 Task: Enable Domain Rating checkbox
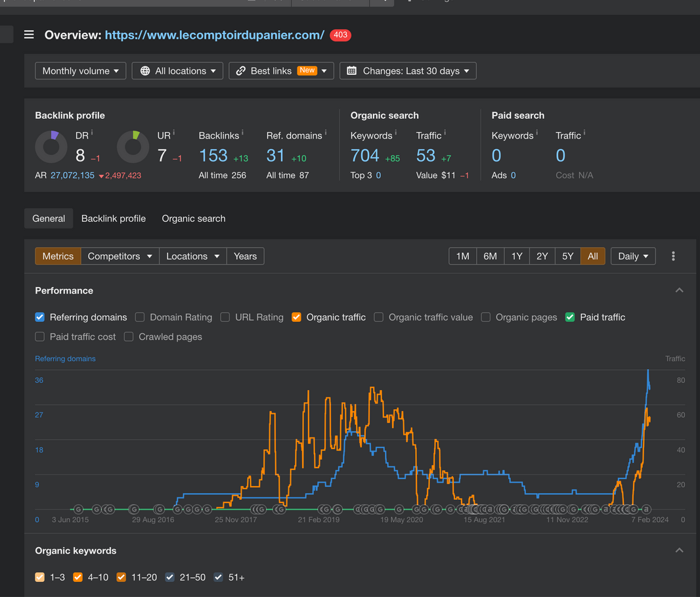pos(140,317)
